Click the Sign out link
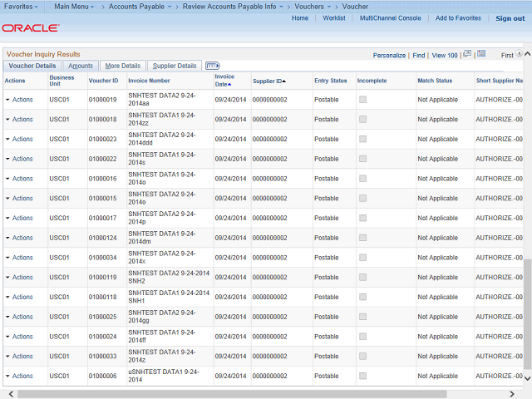This screenshot has width=532, height=399. 510,18
